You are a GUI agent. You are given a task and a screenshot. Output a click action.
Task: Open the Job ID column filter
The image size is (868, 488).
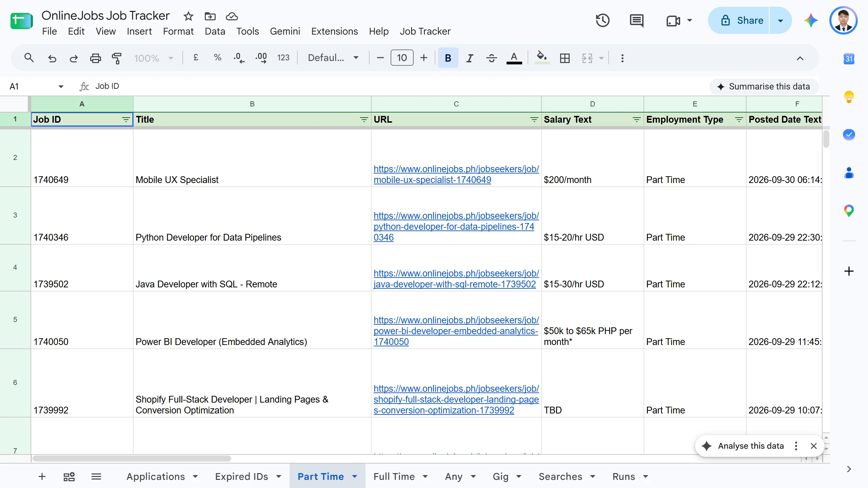pyautogui.click(x=126, y=120)
